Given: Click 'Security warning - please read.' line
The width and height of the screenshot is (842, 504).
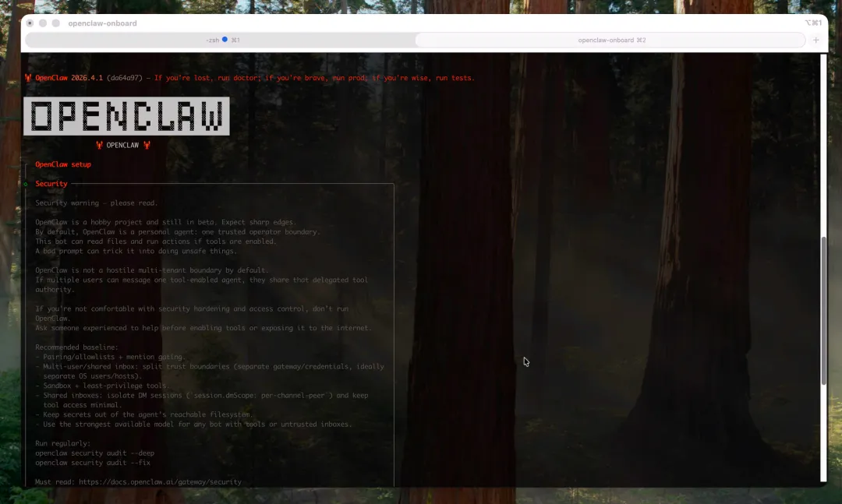Looking at the screenshot, I should pos(97,203).
